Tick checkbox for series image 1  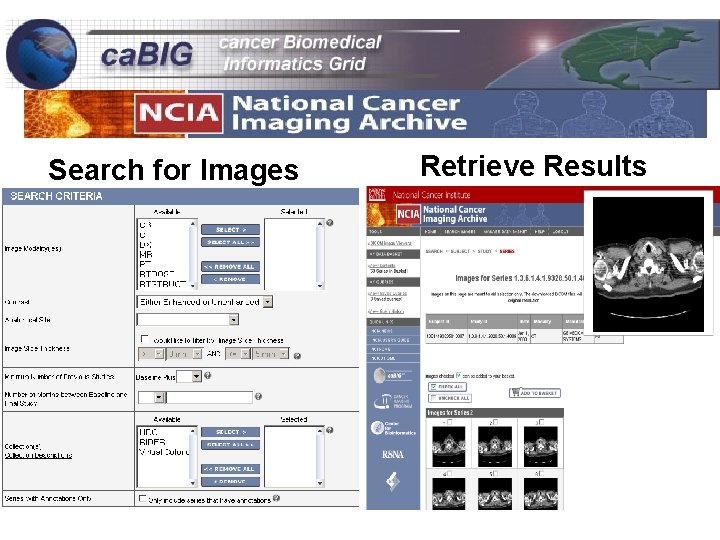[450, 422]
